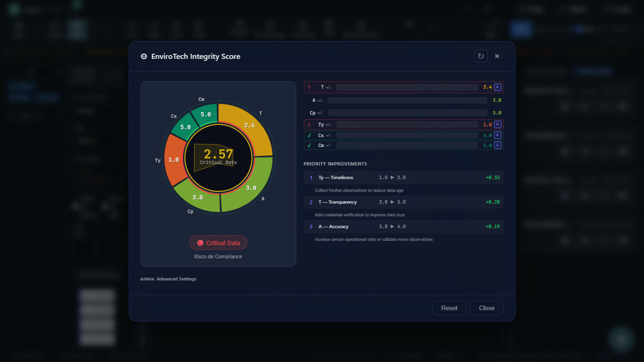Click 'Add credential verification to improve data trust'

tap(360, 215)
